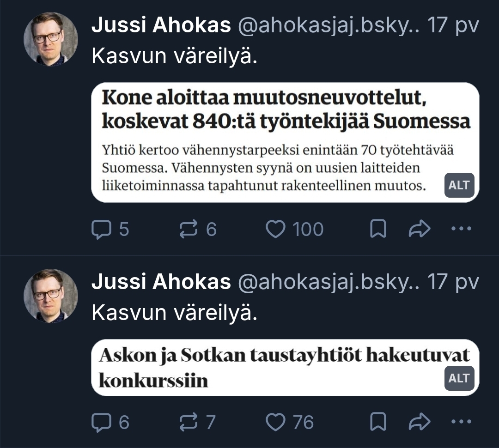Viewport: 499px width, 448px height.
Task: Reply to the Kone layoffs post
Action: [101, 230]
